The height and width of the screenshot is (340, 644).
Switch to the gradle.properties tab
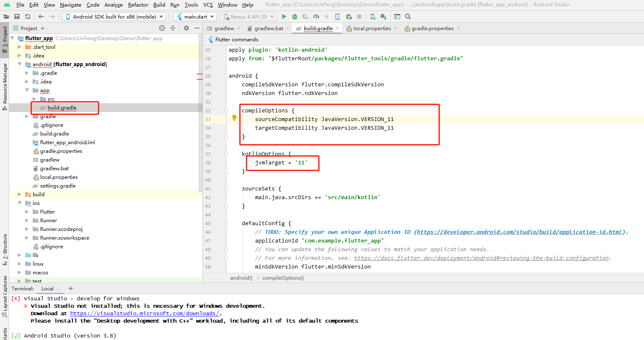click(432, 28)
